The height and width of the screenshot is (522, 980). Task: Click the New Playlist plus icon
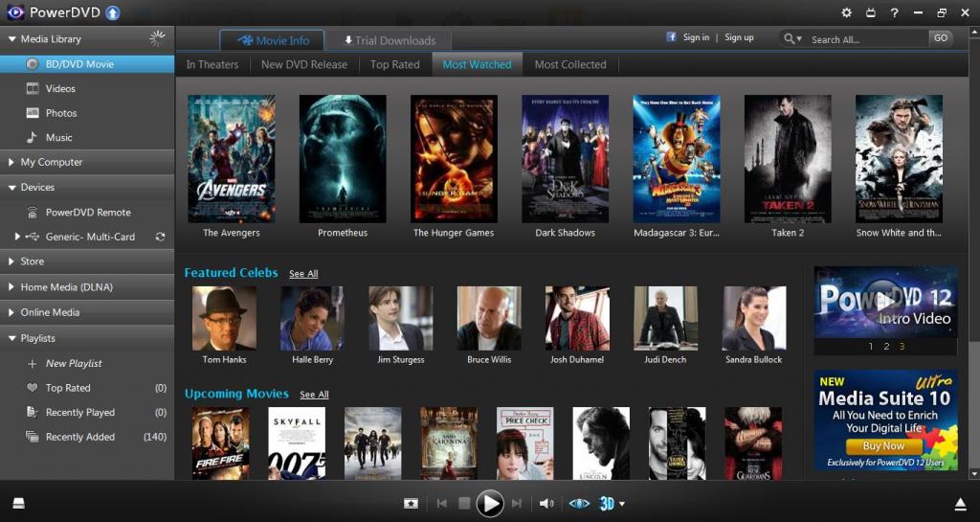click(32, 363)
